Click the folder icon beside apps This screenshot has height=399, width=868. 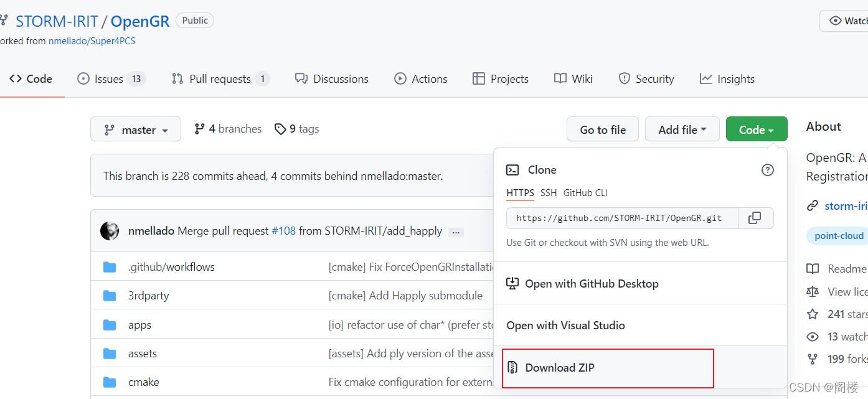click(110, 325)
